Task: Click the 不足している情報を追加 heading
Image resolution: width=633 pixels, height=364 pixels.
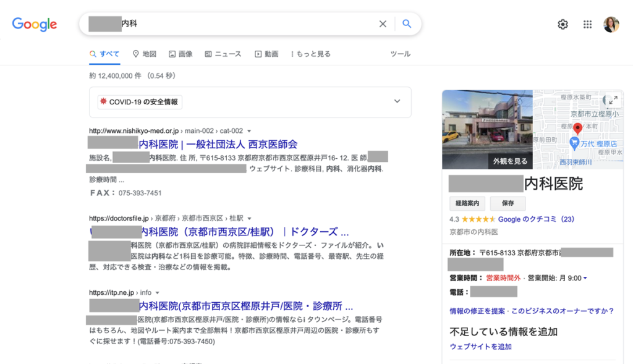Action: pos(504,332)
